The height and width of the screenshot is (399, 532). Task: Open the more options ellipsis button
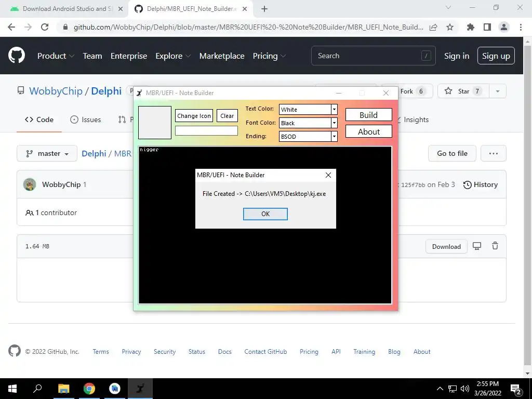click(494, 153)
